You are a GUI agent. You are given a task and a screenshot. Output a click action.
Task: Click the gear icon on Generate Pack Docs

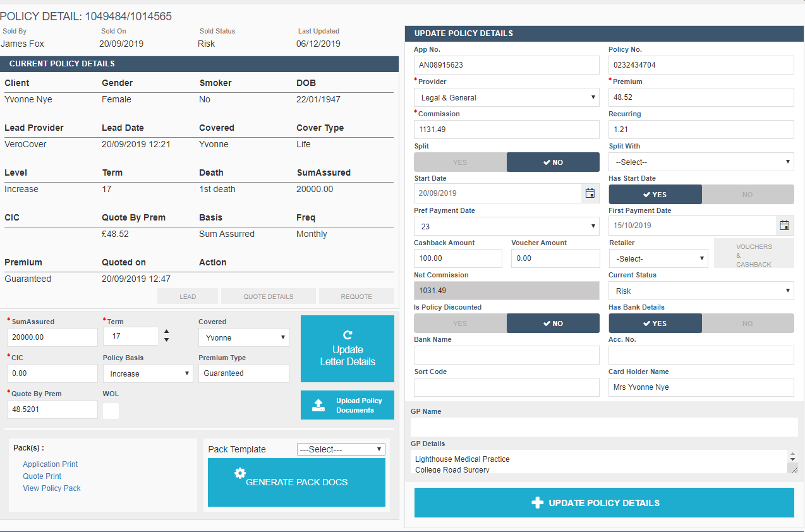point(239,473)
